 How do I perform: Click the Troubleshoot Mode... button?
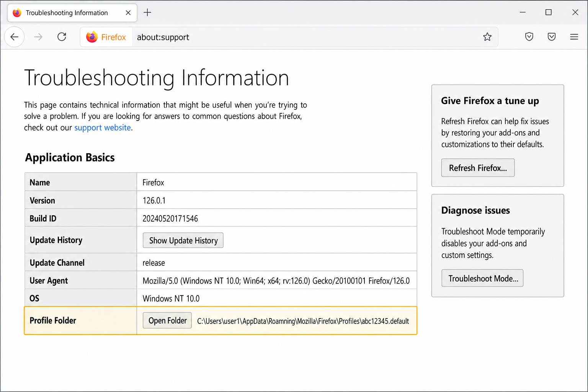pos(482,278)
